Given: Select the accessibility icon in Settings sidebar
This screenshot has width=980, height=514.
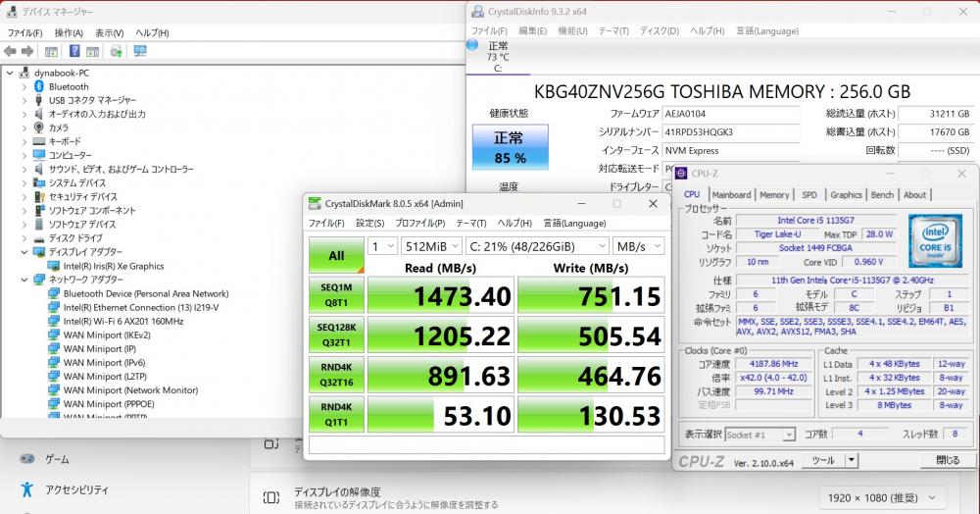Looking at the screenshot, I should [x=26, y=489].
